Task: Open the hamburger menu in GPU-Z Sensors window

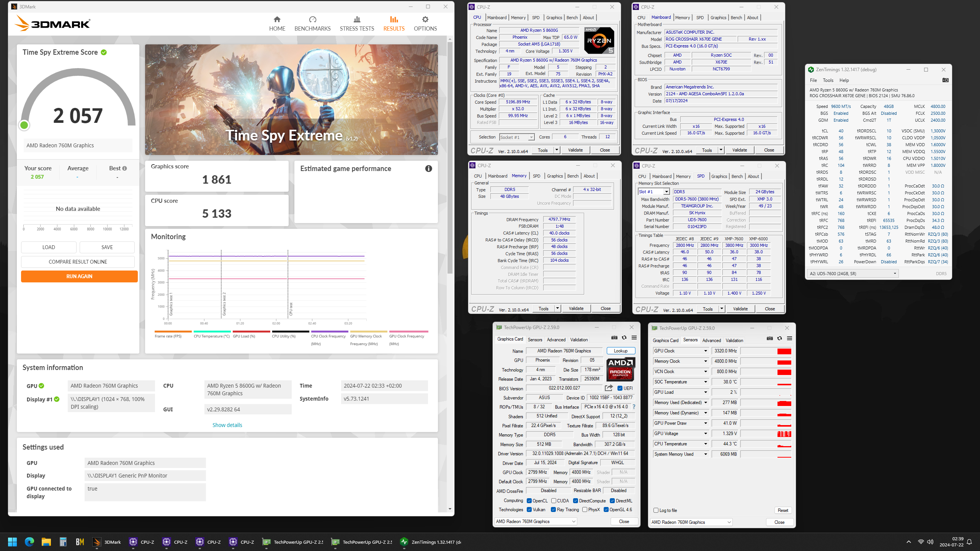Action: click(x=789, y=338)
